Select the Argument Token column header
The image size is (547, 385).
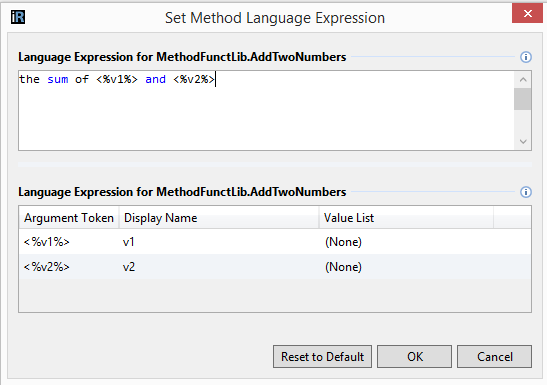coord(69,218)
